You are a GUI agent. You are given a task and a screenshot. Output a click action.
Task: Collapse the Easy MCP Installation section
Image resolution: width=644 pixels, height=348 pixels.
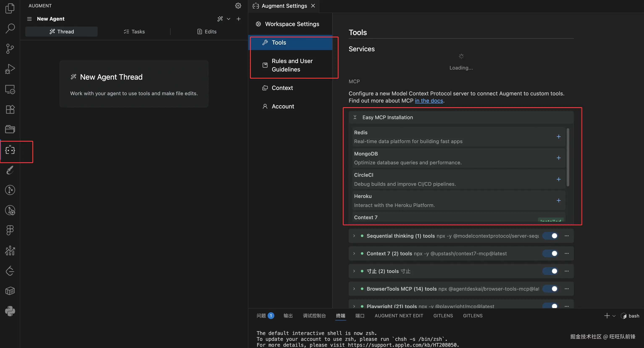click(x=355, y=117)
